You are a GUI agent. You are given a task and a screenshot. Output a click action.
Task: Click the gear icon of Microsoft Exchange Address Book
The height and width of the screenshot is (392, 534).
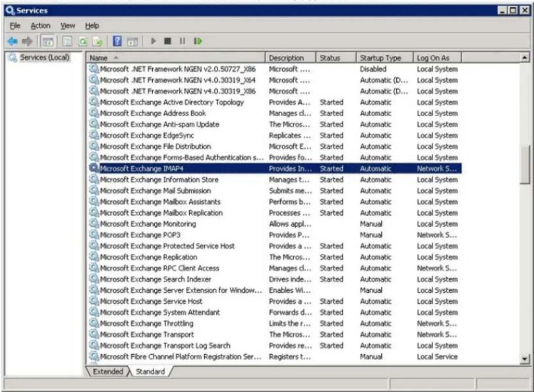pyautogui.click(x=94, y=113)
